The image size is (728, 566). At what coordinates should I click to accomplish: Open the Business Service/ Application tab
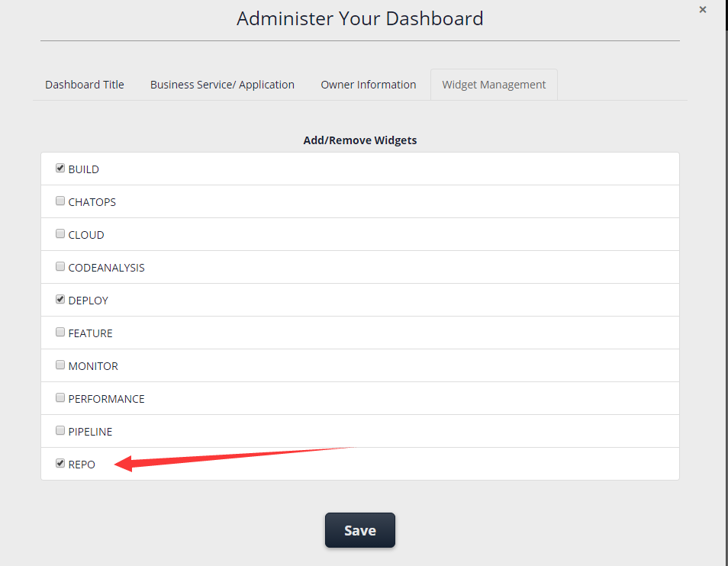[x=222, y=85]
